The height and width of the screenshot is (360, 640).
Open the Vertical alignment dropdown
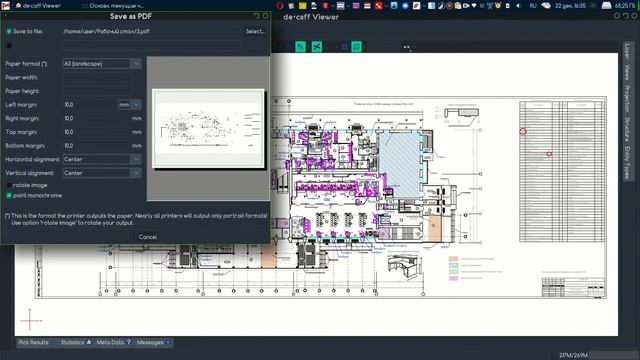[102, 173]
